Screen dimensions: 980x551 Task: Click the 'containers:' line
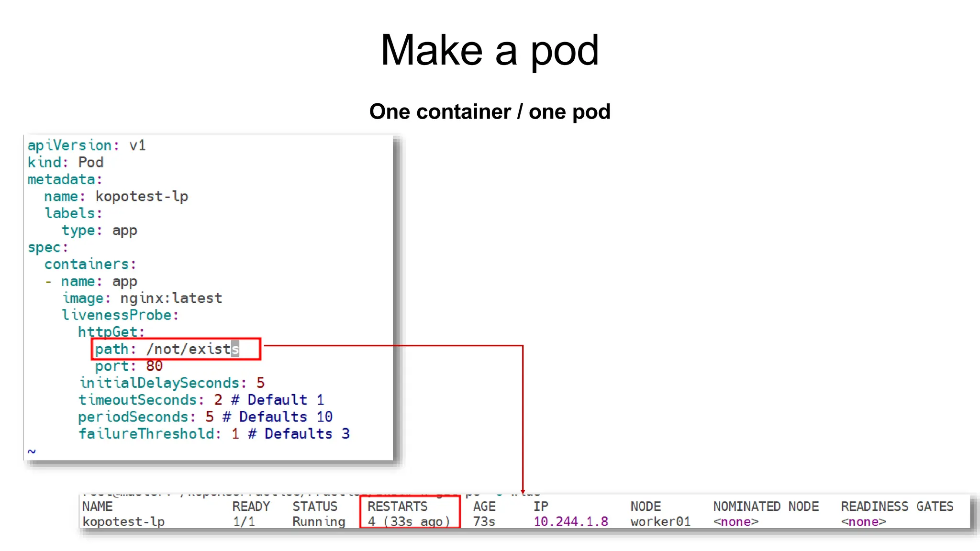tap(90, 264)
